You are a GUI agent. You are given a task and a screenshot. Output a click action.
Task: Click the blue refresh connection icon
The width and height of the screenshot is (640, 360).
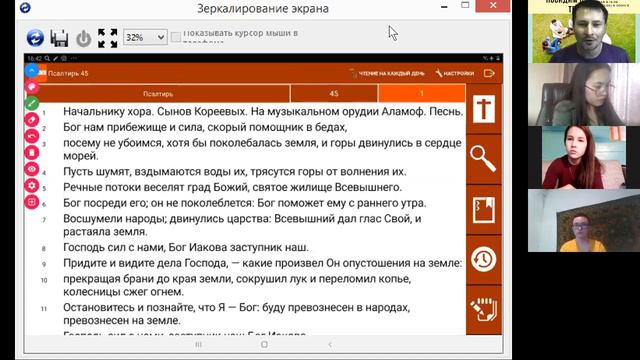[x=35, y=38]
